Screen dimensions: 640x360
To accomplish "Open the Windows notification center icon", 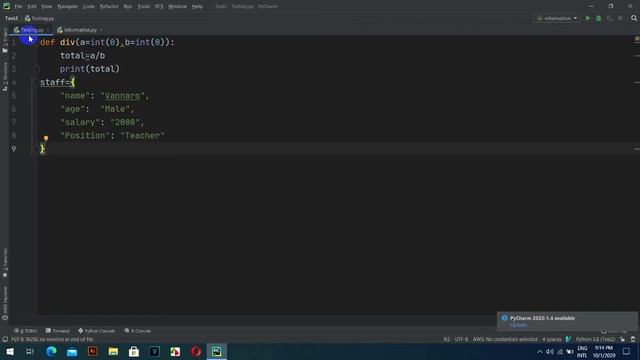I will [x=626, y=352].
